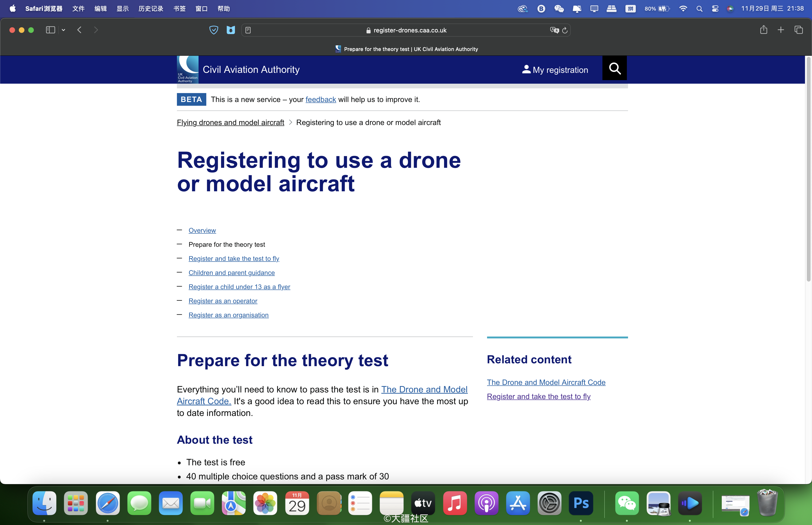Open the privacy shield icon in toolbar
This screenshot has height=525, width=812.
tap(214, 30)
